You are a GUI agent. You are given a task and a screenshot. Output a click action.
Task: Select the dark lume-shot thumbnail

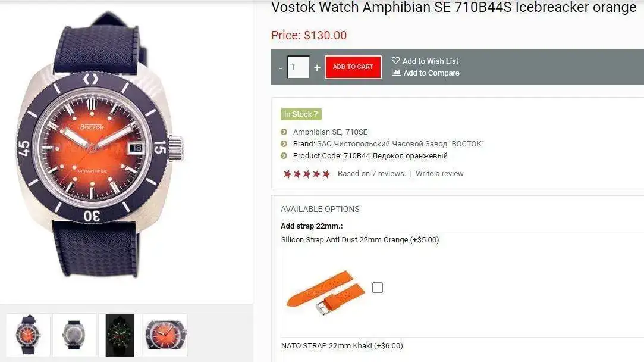(120, 335)
